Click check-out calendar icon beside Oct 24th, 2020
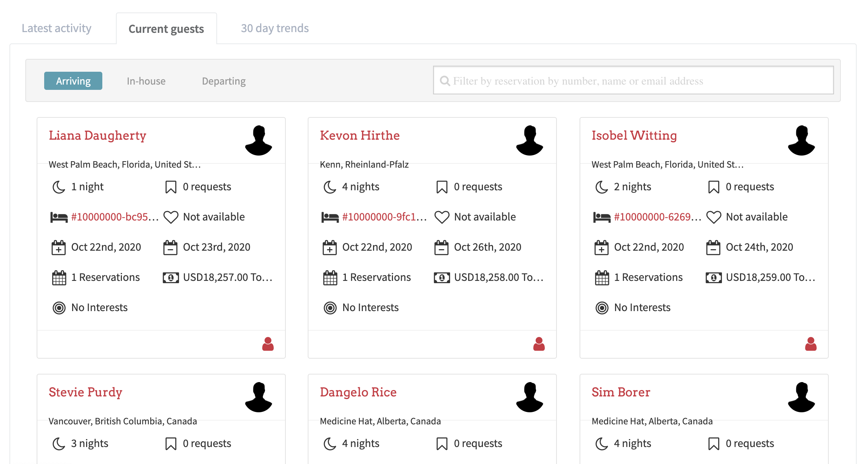The height and width of the screenshot is (464, 868). (x=713, y=248)
